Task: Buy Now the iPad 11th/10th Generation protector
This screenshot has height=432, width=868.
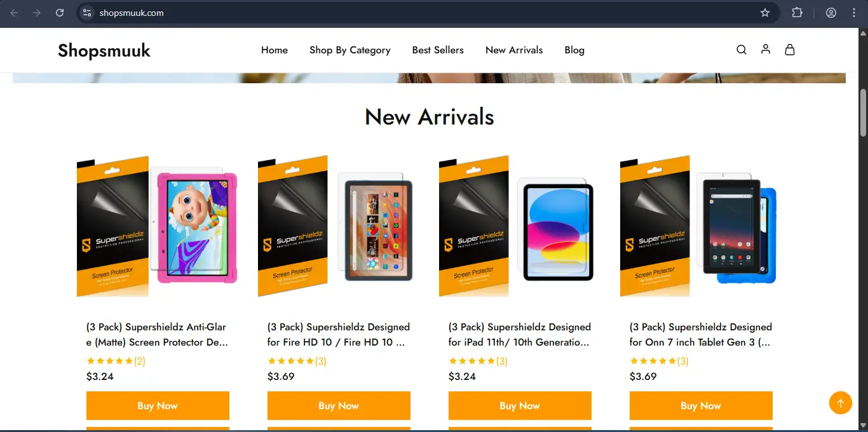Action: coord(520,406)
